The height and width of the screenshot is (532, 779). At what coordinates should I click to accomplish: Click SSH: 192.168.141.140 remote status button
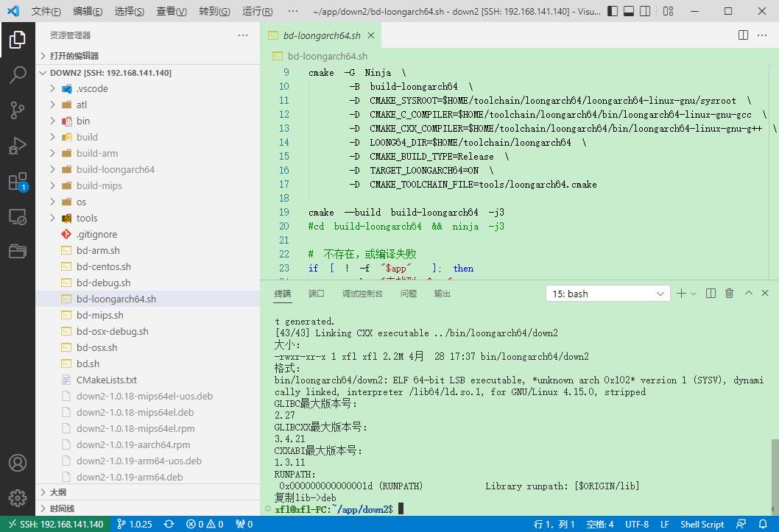(x=56, y=524)
